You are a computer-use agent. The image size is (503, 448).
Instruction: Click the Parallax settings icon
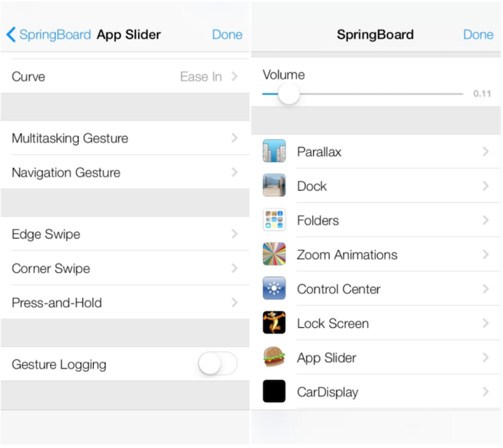pos(274,151)
